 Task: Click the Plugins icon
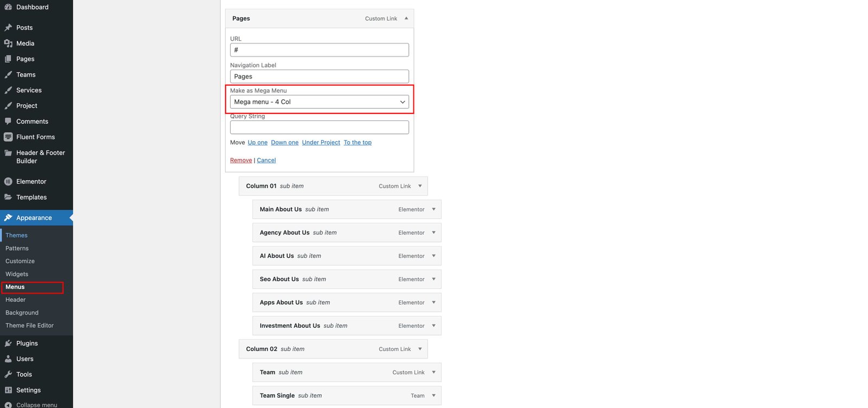click(8, 343)
